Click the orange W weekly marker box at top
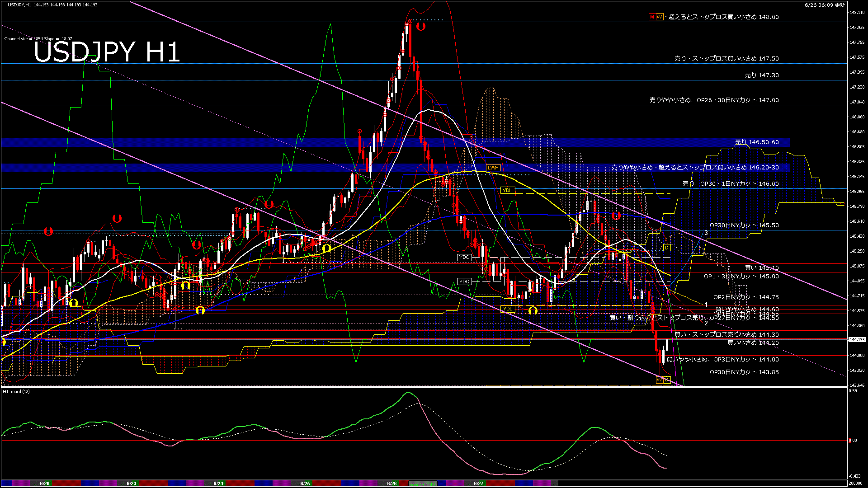The image size is (868, 488). click(x=660, y=17)
